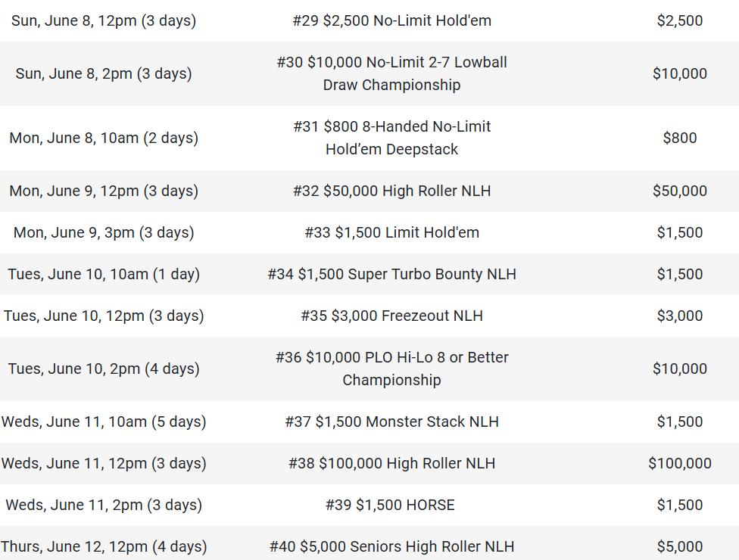Open #37 $1,500 Monster Stack NLH
Image resolution: width=739 pixels, height=560 pixels.
click(x=391, y=422)
